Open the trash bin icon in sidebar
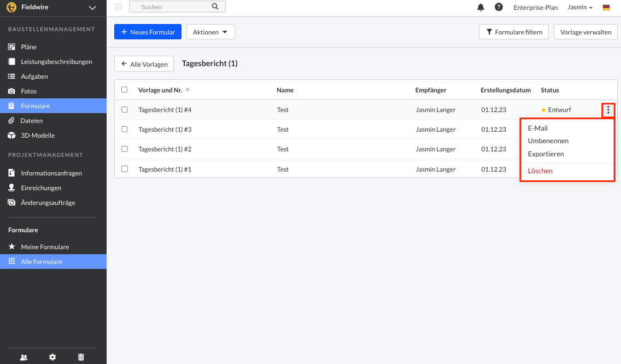 point(81,357)
